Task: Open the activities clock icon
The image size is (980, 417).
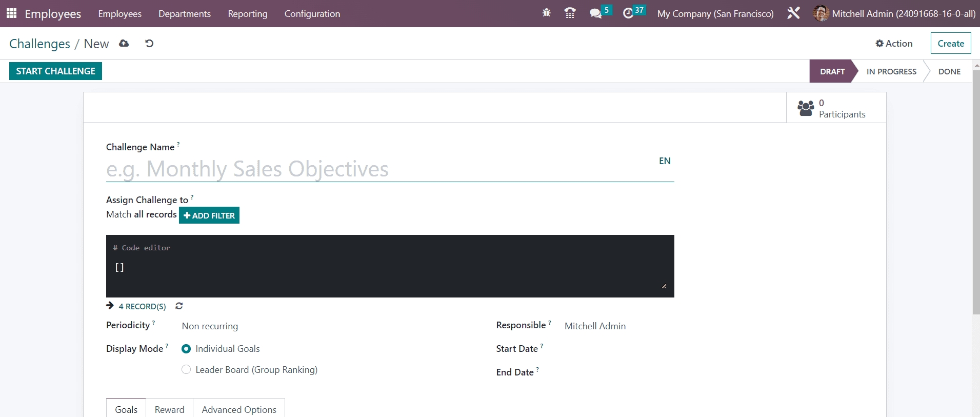Action: click(x=628, y=13)
